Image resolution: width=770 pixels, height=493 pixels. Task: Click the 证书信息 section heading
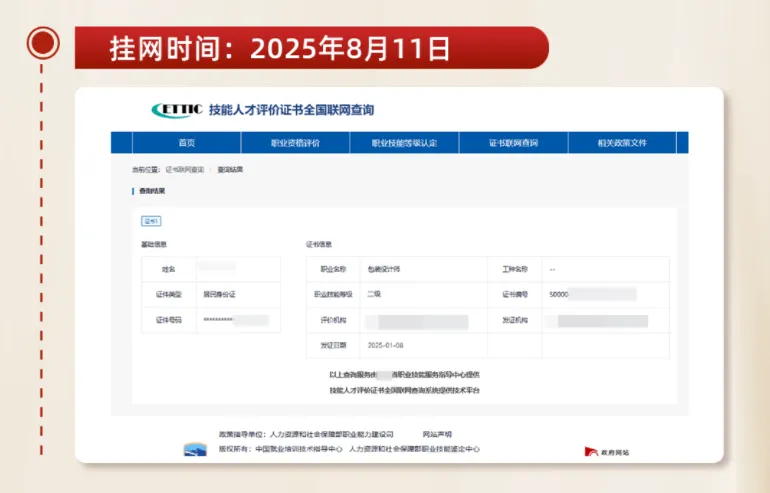(x=319, y=245)
